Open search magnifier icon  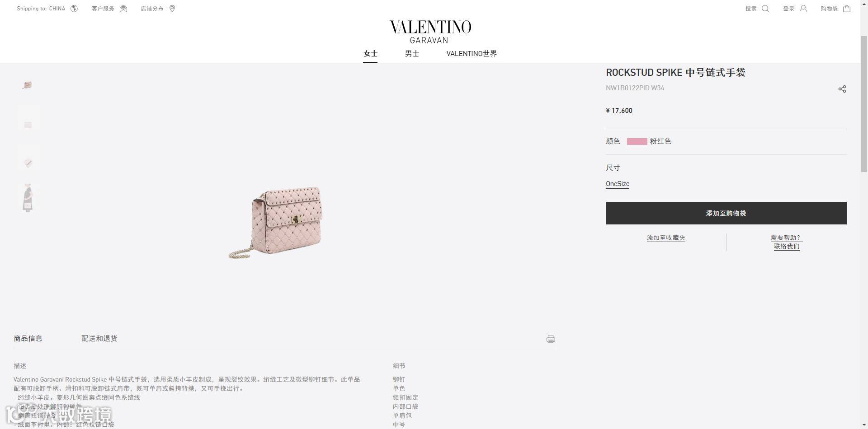click(765, 9)
